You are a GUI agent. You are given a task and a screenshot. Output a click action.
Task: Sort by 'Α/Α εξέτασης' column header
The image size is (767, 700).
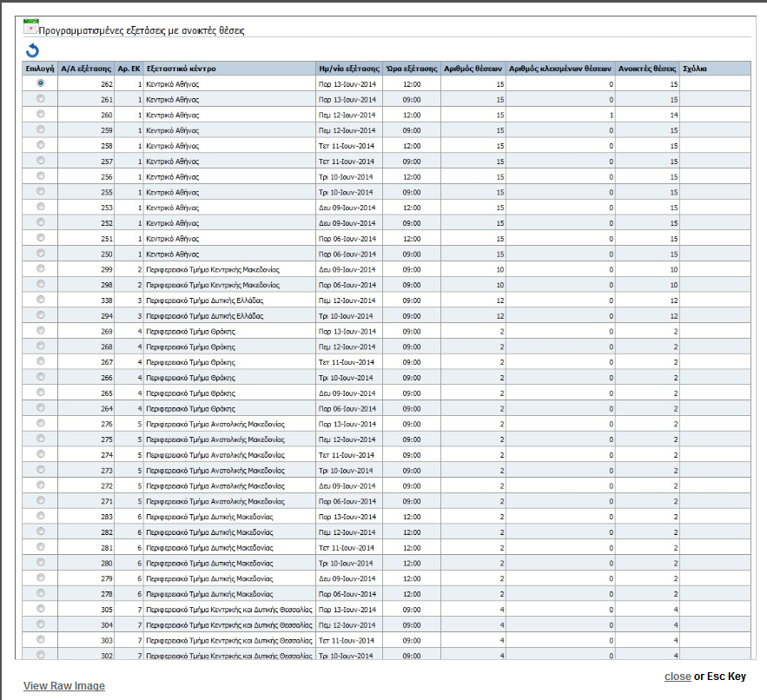[x=86, y=69]
